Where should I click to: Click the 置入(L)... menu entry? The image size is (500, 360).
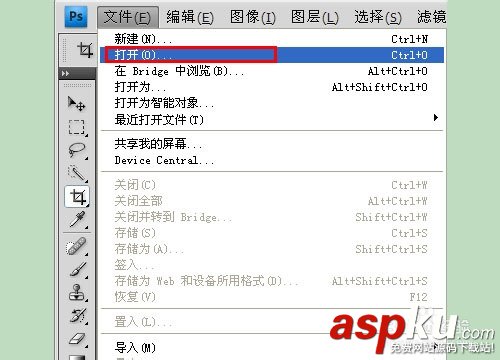coord(272,322)
